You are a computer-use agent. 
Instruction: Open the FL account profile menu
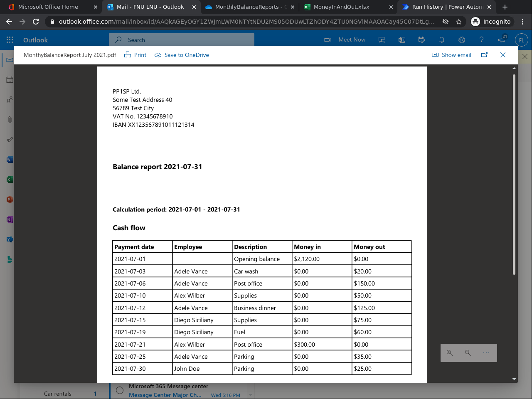[x=522, y=40]
